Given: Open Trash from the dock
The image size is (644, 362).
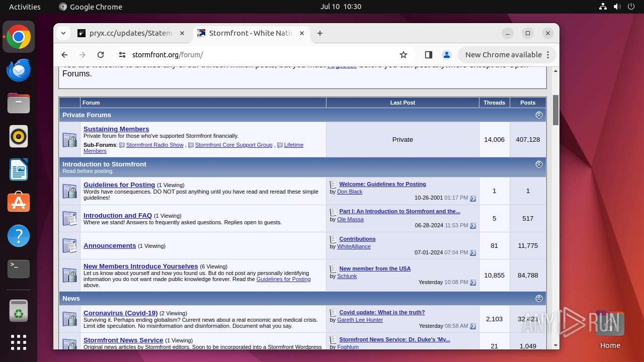Looking at the screenshot, I should tap(19, 311).
